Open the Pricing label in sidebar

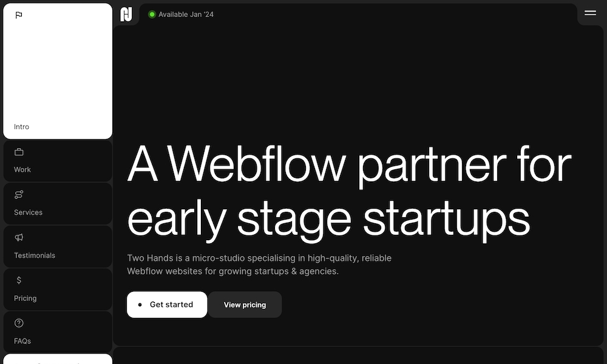(x=25, y=298)
